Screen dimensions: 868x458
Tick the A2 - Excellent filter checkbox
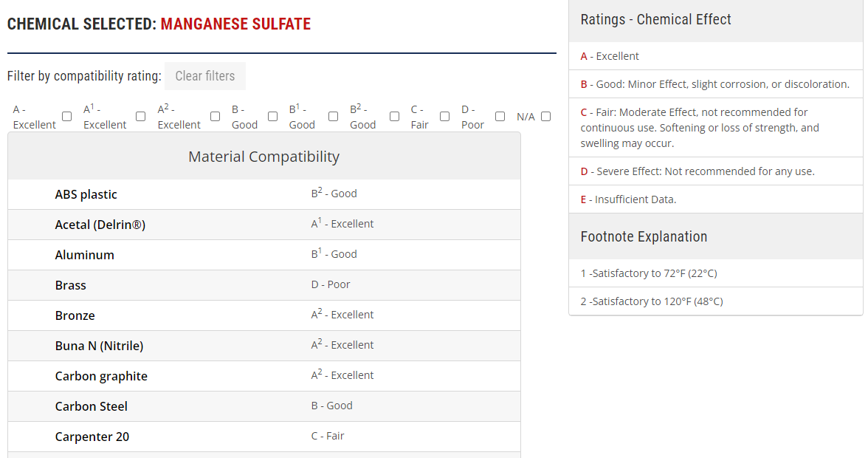[x=216, y=117]
